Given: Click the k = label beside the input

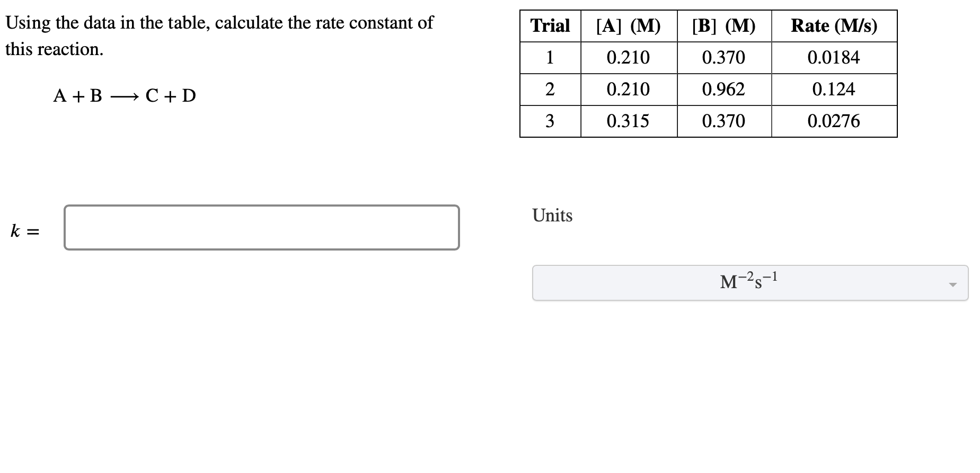Looking at the screenshot, I should pos(24,230).
